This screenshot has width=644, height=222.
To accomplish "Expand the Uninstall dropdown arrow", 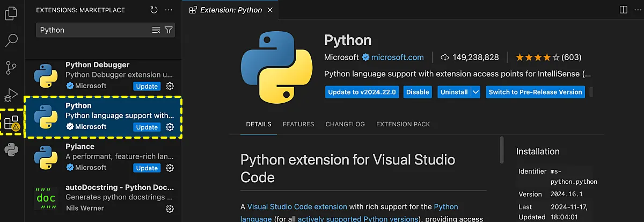I will (x=475, y=92).
